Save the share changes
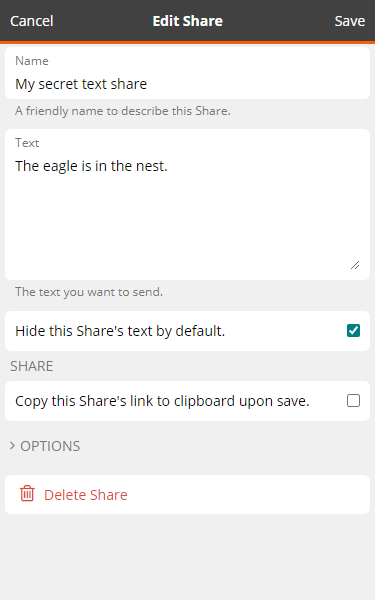The width and height of the screenshot is (375, 600). coord(349,21)
